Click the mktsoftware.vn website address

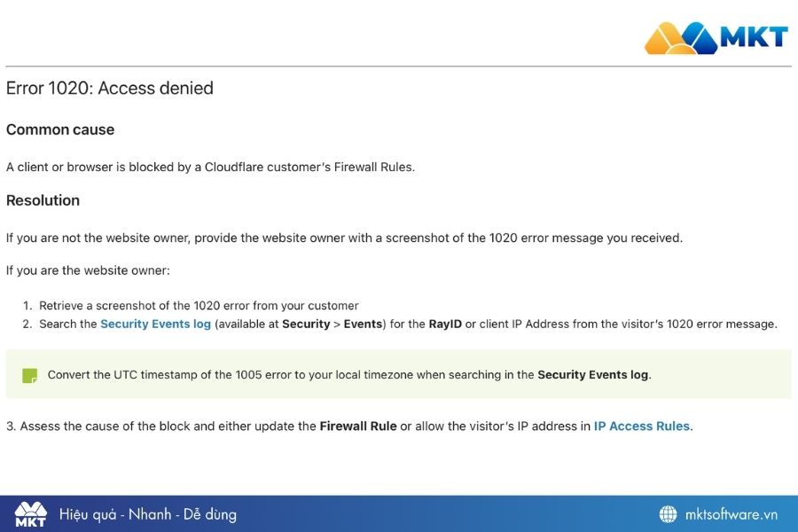(731, 514)
